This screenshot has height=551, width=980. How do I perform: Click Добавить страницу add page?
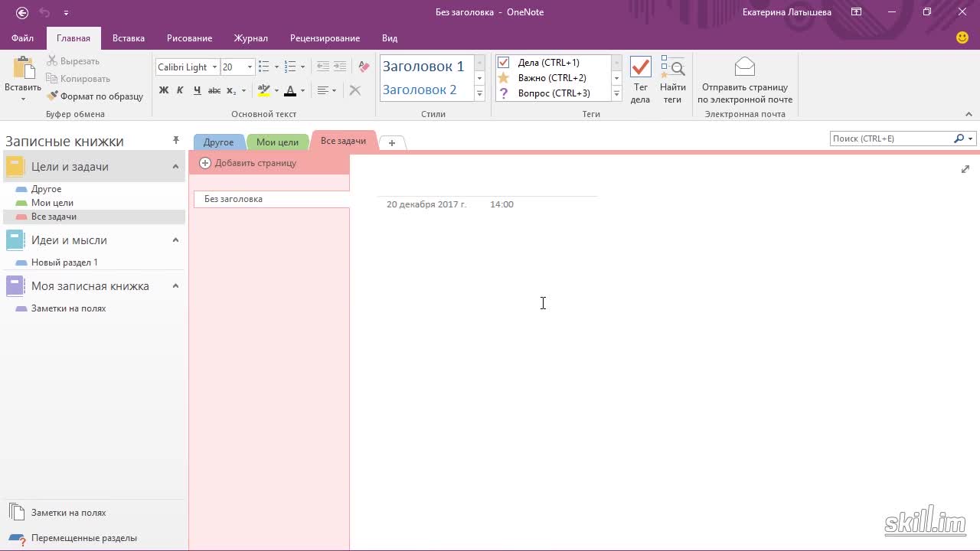click(248, 163)
